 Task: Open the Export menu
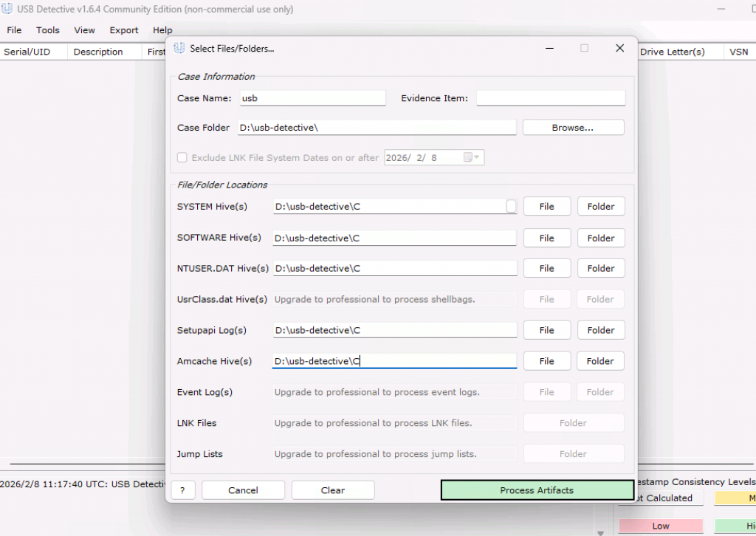[x=124, y=30]
